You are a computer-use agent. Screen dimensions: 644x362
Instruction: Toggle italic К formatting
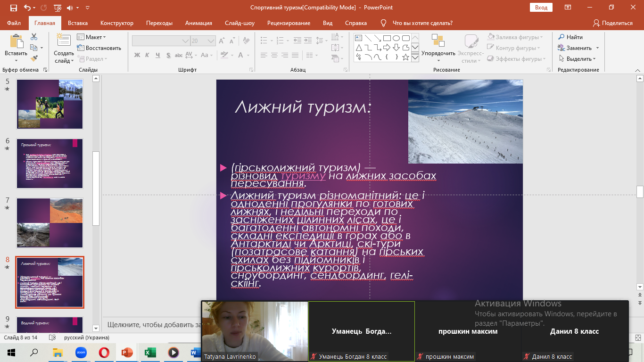point(147,55)
